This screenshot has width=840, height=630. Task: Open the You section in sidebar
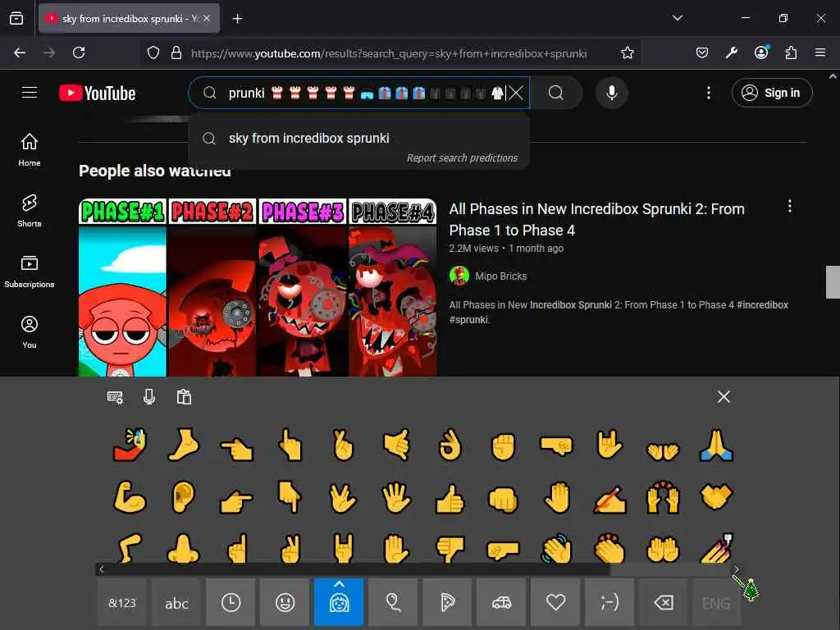pos(30,332)
